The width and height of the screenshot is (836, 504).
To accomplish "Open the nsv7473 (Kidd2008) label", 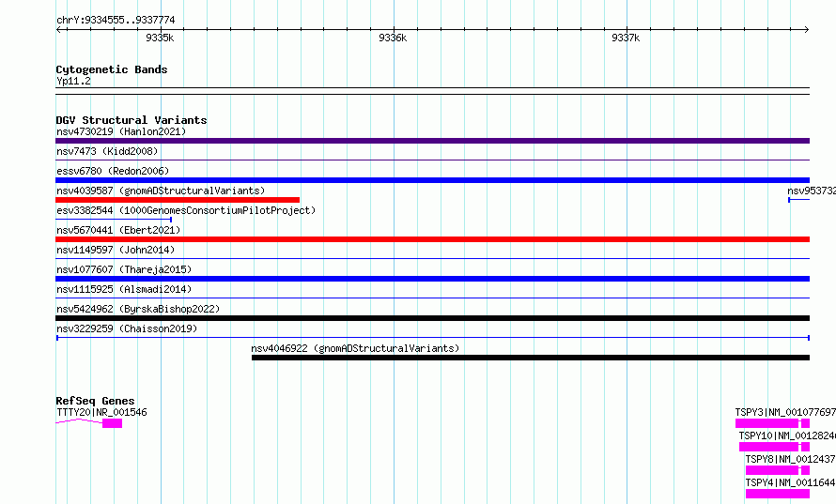I will [x=107, y=151].
